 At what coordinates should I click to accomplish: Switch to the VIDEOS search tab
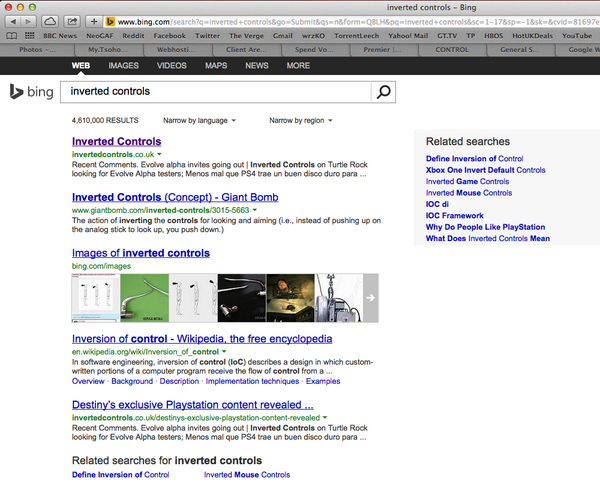[x=171, y=66]
